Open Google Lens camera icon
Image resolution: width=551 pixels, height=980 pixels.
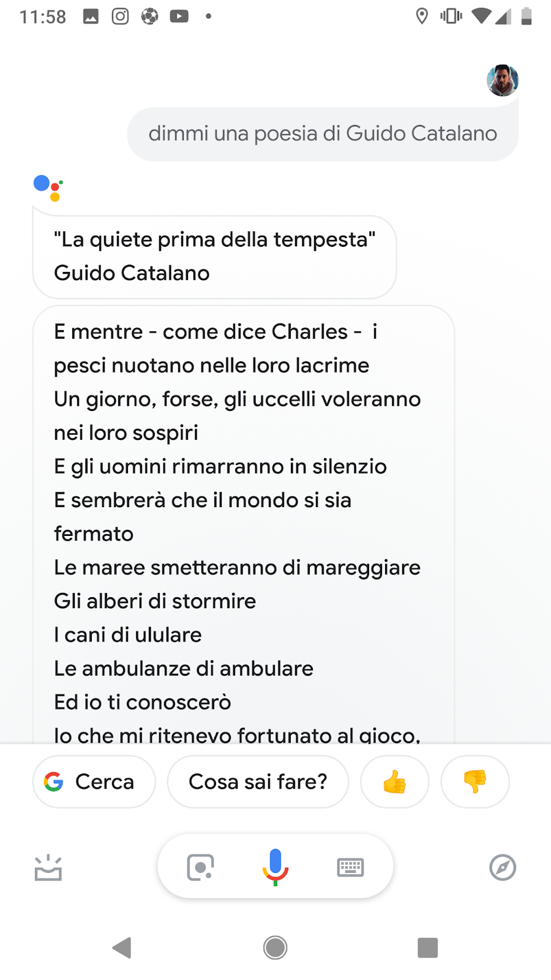pyautogui.click(x=200, y=867)
